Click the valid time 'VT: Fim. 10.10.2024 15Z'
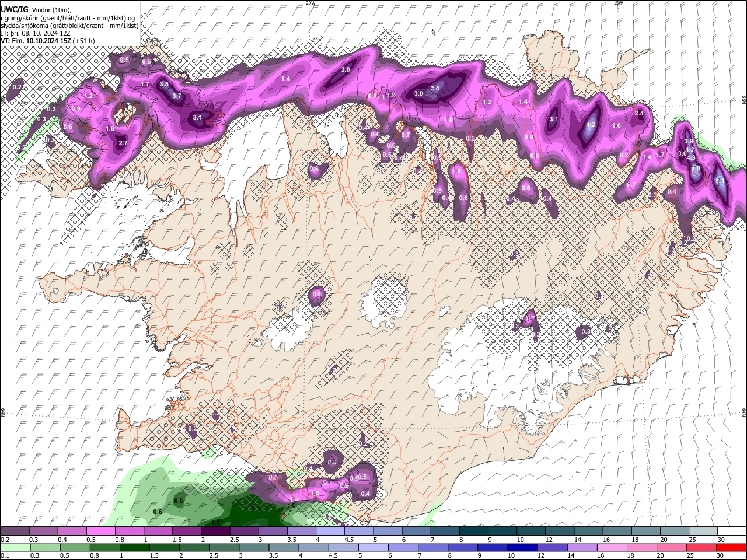This screenshot has height=560, width=747. (x=36, y=41)
